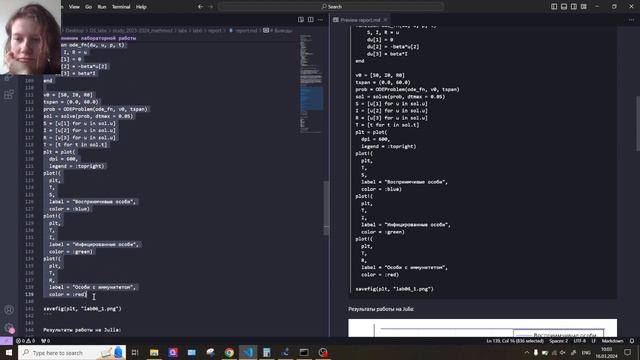
Task: Click the volume icon in system tray
Action: (563, 352)
